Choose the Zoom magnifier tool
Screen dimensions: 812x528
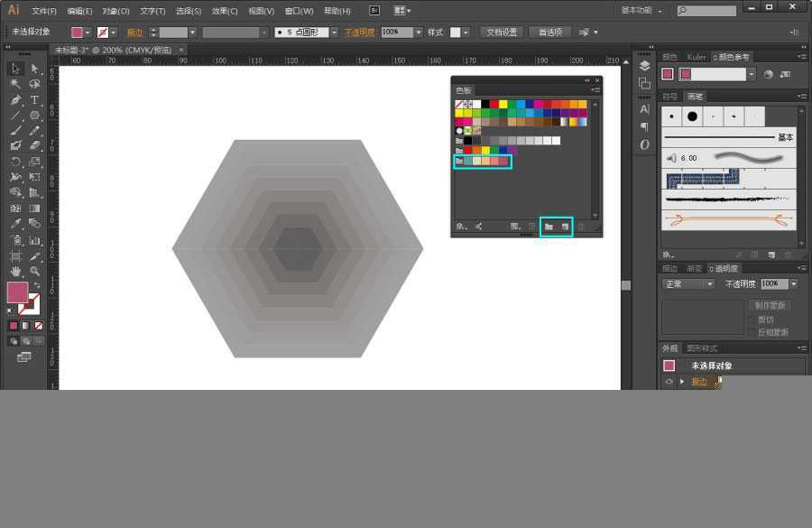coord(34,271)
